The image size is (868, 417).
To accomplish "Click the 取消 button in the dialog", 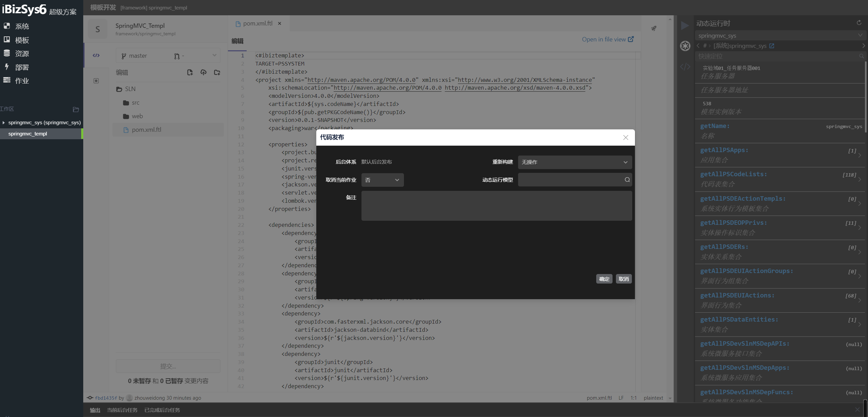I will 624,279.
